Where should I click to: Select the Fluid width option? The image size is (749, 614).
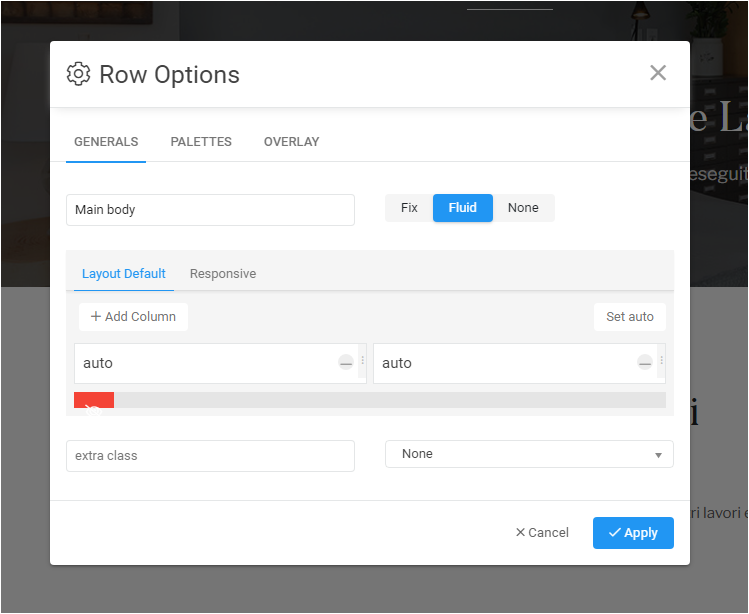463,208
